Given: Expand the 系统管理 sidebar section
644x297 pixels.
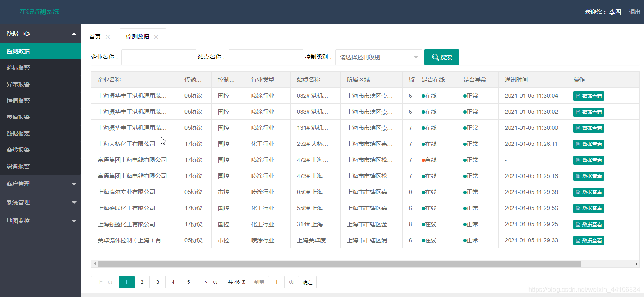Looking at the screenshot, I should pos(40,203).
